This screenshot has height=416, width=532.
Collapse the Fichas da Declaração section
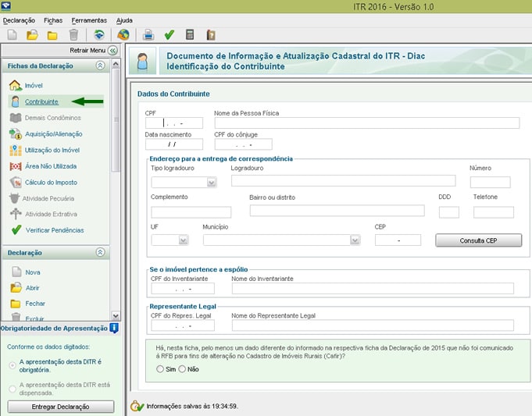(100, 66)
